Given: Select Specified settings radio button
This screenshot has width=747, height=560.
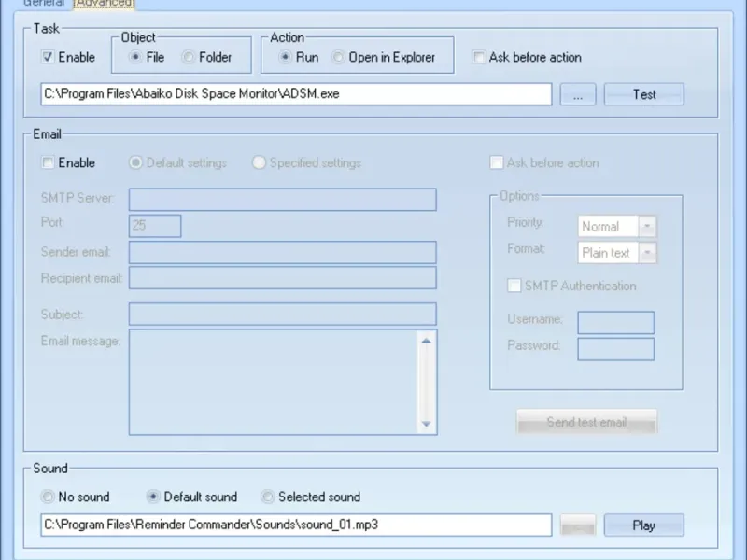Looking at the screenshot, I should point(259,162).
